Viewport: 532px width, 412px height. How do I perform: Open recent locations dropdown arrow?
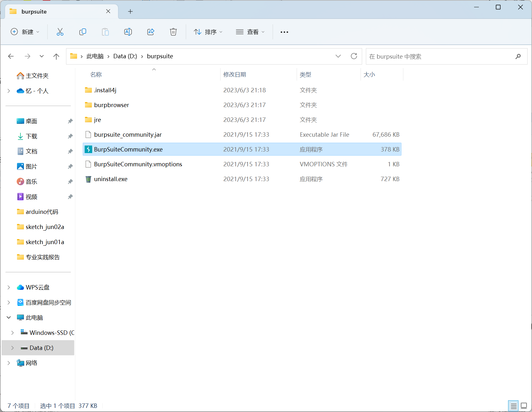pos(42,56)
